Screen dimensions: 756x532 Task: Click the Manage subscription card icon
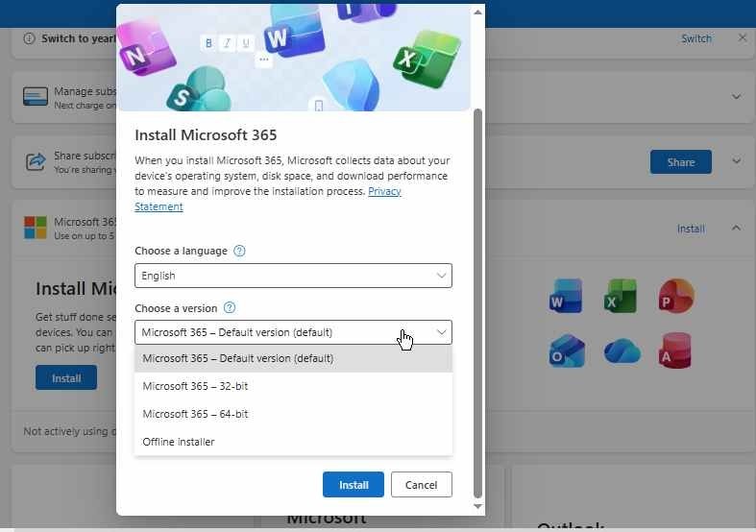click(x=36, y=96)
